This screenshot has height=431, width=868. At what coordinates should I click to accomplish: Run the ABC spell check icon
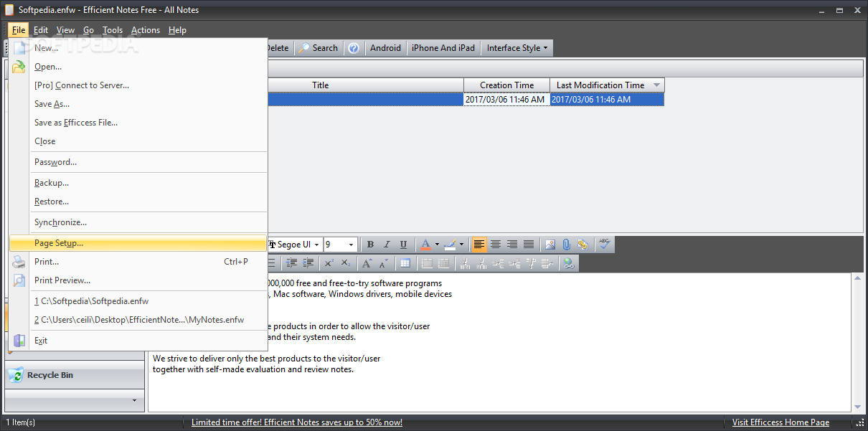[604, 245]
